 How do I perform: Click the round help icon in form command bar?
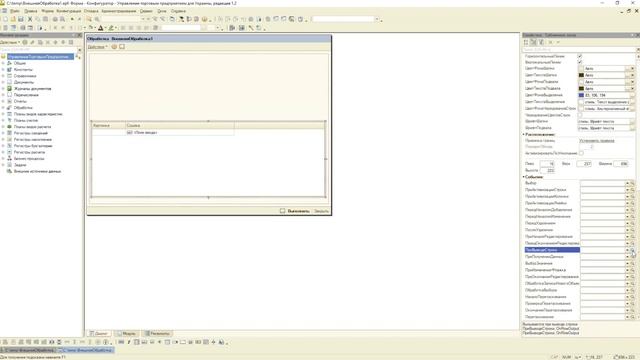pos(114,47)
